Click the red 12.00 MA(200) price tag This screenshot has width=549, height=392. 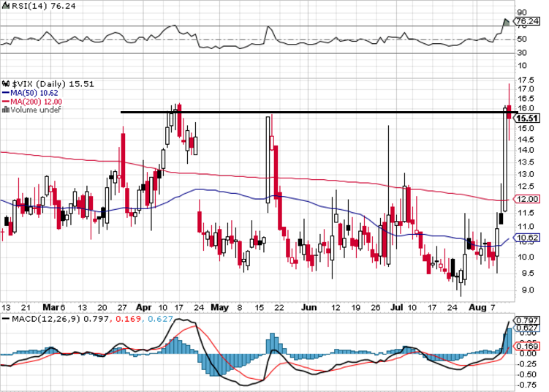pyautogui.click(x=528, y=199)
